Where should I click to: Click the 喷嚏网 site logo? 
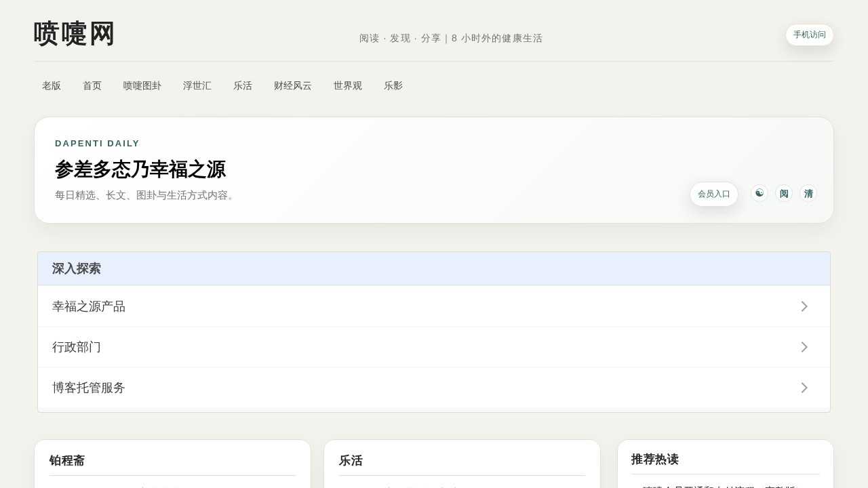[75, 34]
